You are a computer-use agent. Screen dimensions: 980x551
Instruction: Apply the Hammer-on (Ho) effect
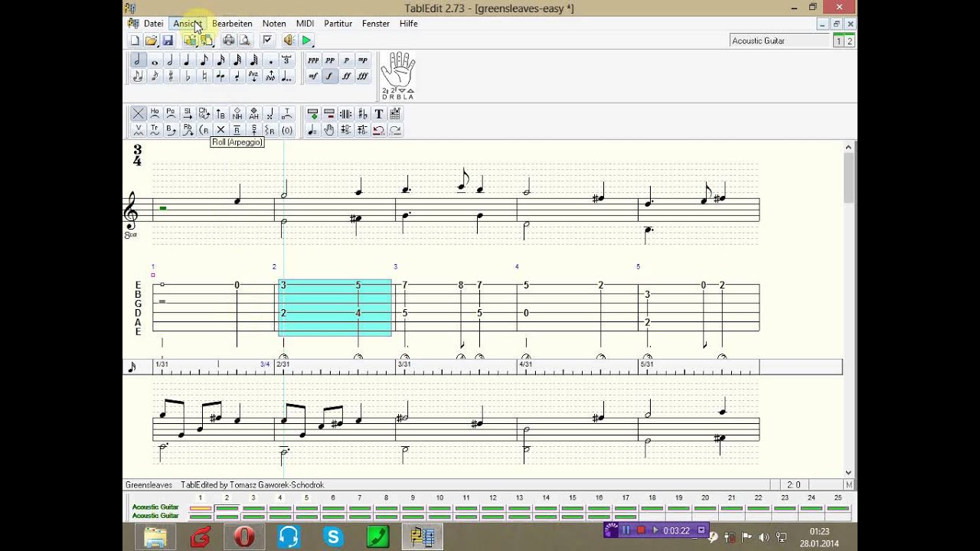155,113
